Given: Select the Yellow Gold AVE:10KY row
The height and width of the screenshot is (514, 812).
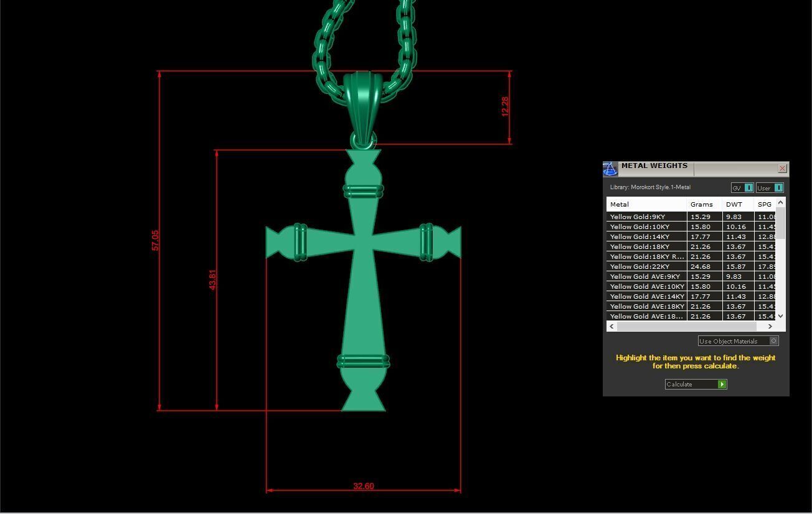Looking at the screenshot, I should pos(691,286).
